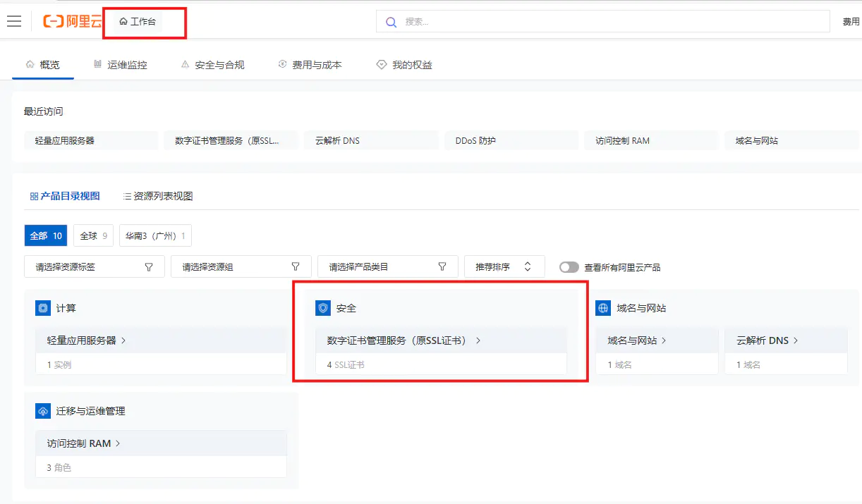Screen dimensions: 862x504
Task: Open the hamburger navigation menu
Action: 14,21
